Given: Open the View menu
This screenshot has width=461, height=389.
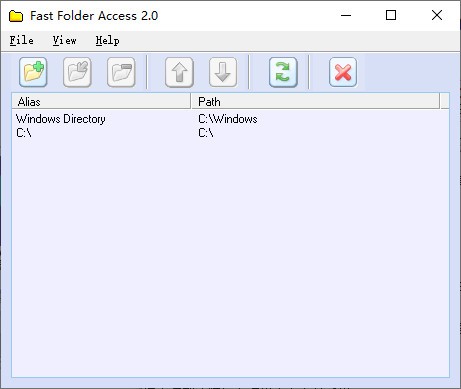Looking at the screenshot, I should click(x=64, y=41).
